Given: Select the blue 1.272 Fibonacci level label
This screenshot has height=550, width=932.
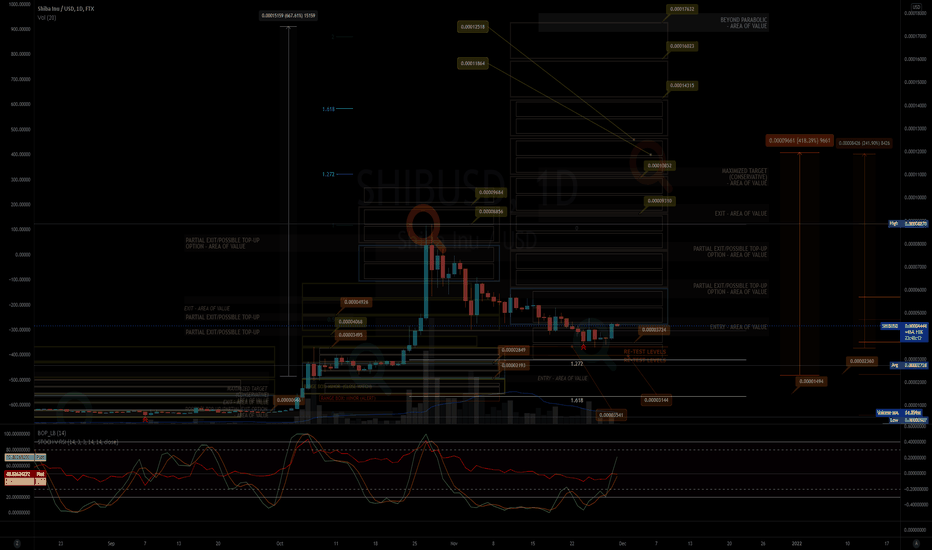Looking at the screenshot, I should pos(328,174).
